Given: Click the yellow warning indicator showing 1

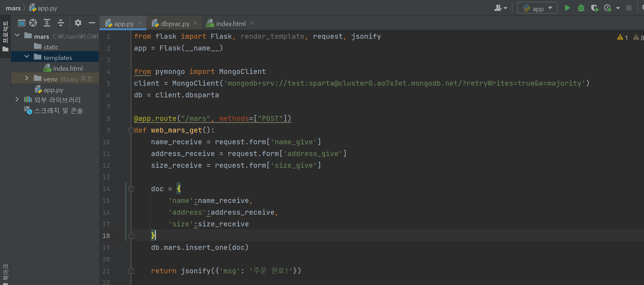Looking at the screenshot, I should (622, 37).
